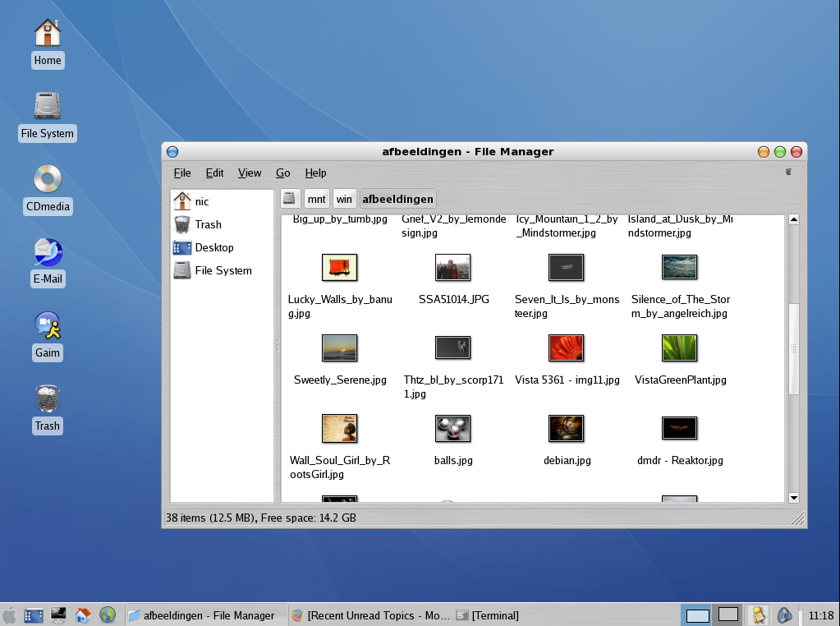The width and height of the screenshot is (840, 626).
Task: Open the Help menu
Action: pyautogui.click(x=315, y=173)
